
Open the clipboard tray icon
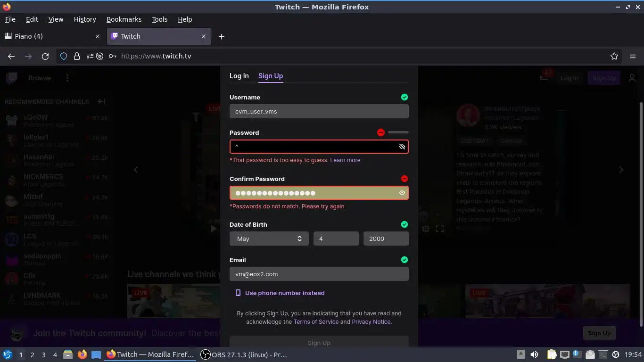coord(552,354)
